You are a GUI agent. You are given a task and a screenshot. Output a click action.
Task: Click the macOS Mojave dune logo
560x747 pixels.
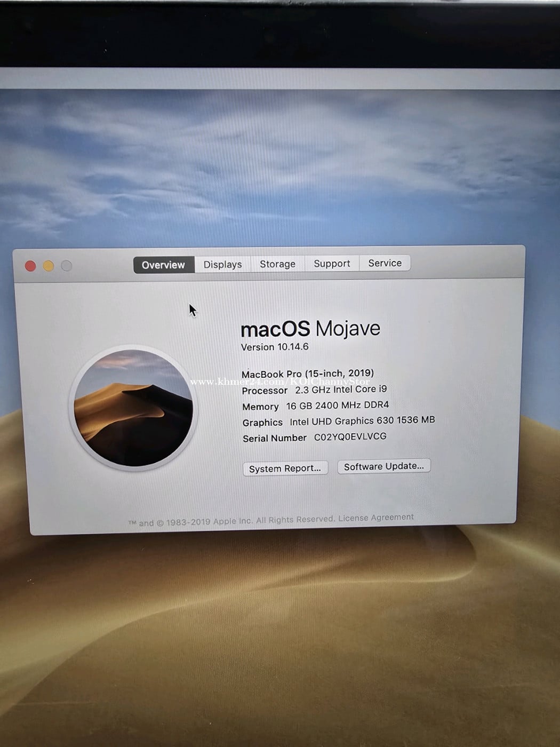pyautogui.click(x=133, y=408)
